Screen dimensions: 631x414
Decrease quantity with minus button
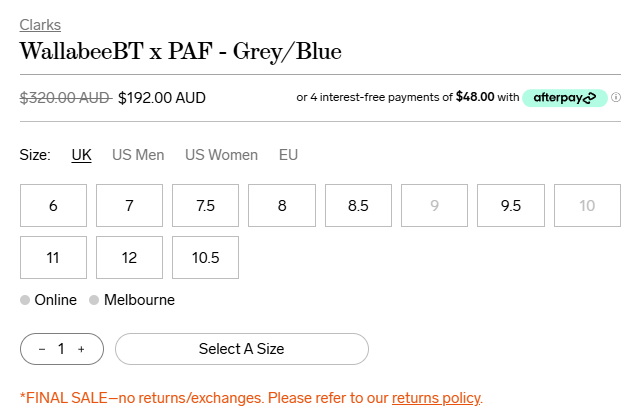(42, 349)
